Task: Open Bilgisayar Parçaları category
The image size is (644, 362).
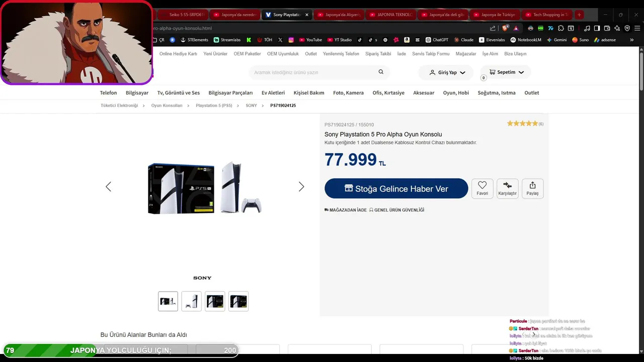Action: [230, 93]
